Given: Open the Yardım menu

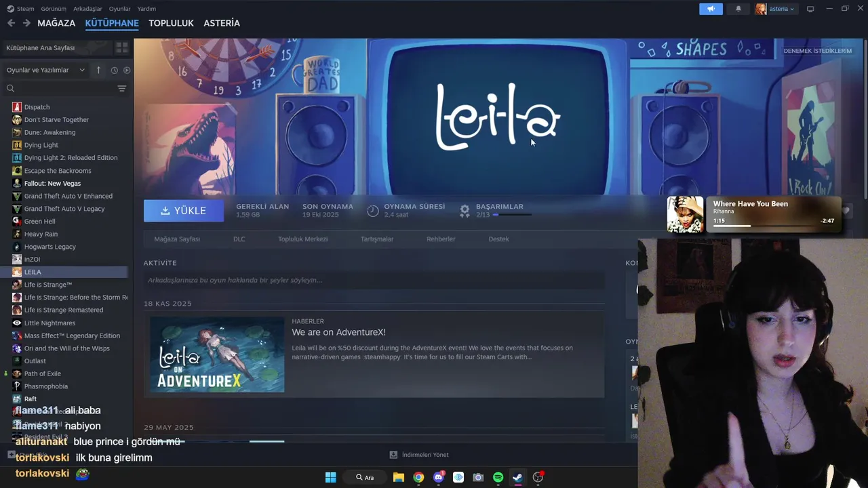Looking at the screenshot, I should tap(146, 9).
